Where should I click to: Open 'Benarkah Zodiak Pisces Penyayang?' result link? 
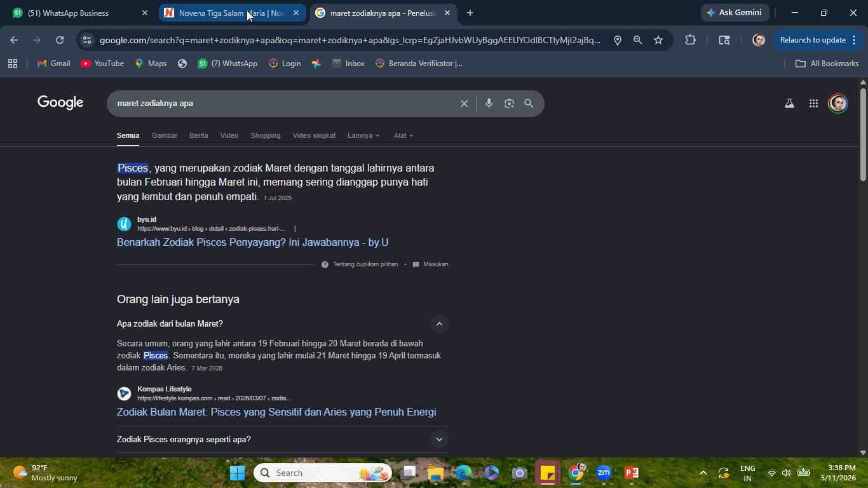point(252,242)
